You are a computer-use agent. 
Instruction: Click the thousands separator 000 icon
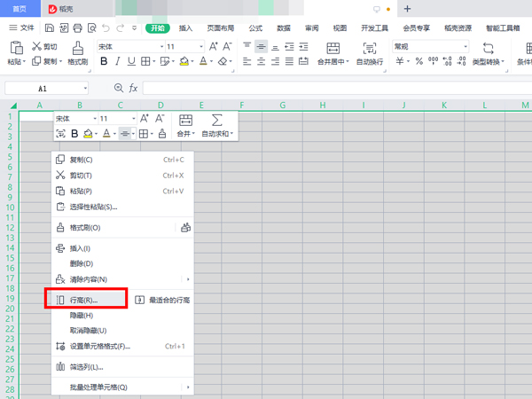pyautogui.click(x=434, y=61)
